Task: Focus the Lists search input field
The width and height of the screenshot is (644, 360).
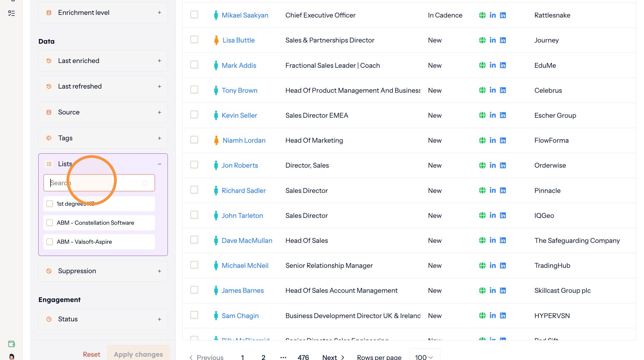Action: 99,183
